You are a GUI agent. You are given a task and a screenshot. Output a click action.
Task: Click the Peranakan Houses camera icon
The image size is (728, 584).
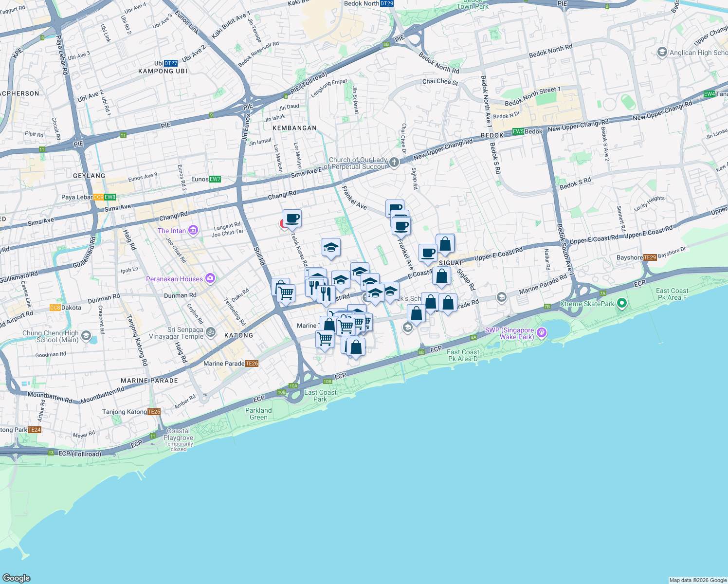210,278
